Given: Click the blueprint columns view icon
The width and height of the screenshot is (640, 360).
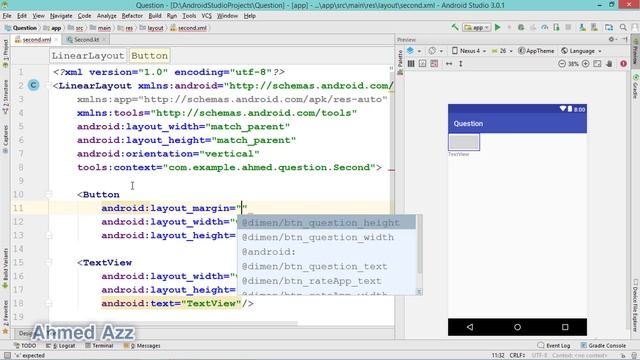Looking at the screenshot, I should (x=411, y=64).
